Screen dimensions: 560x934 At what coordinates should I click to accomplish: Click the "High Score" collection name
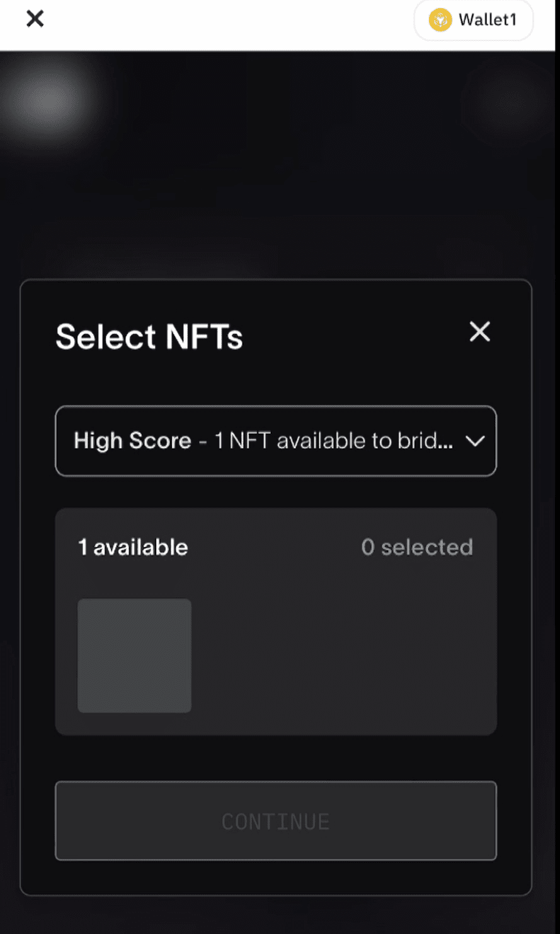point(132,441)
